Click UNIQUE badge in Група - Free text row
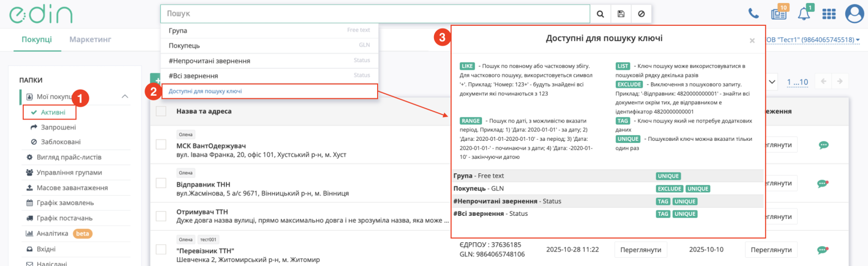This screenshot has height=266, width=868. (669, 176)
